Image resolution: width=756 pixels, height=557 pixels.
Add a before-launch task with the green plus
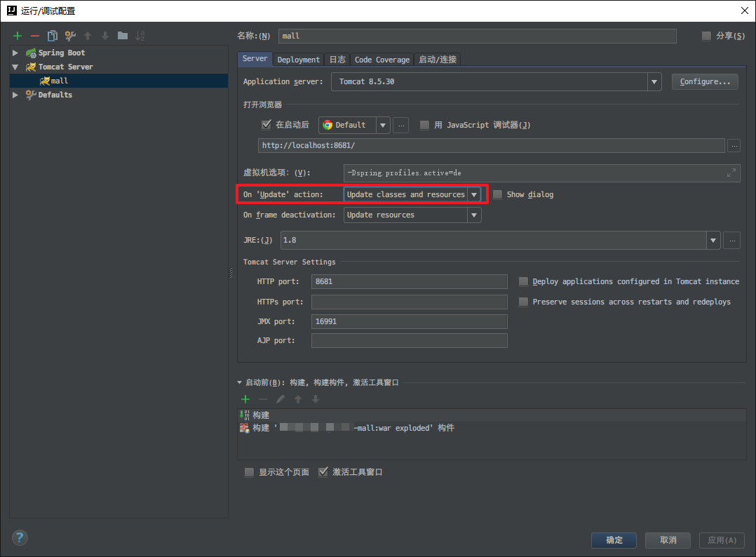245,399
